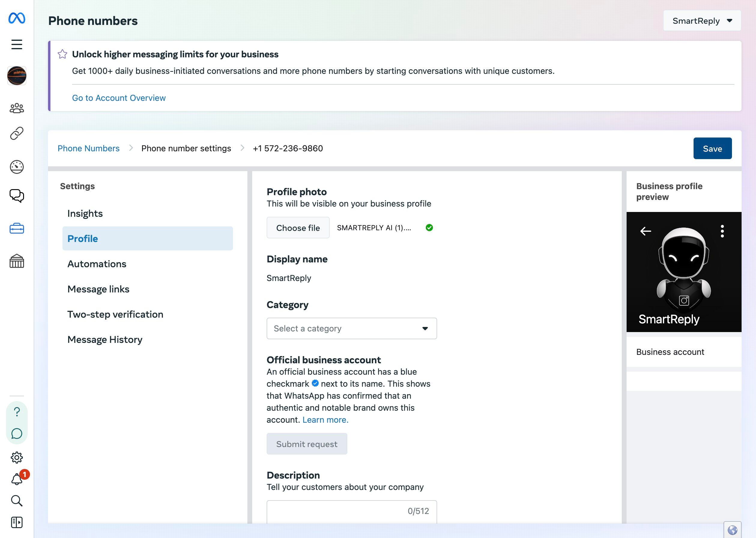Open the people/accounts icon in sidebar
Screen dimensions: 756x538
click(17, 108)
